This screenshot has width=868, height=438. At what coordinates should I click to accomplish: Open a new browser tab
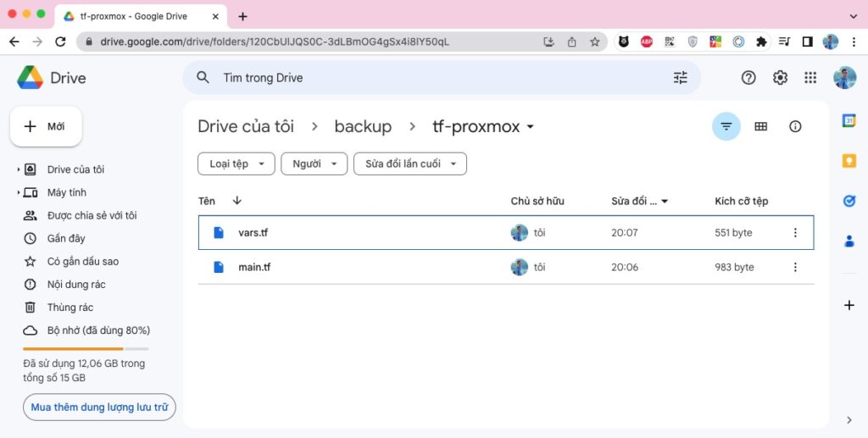click(x=242, y=17)
